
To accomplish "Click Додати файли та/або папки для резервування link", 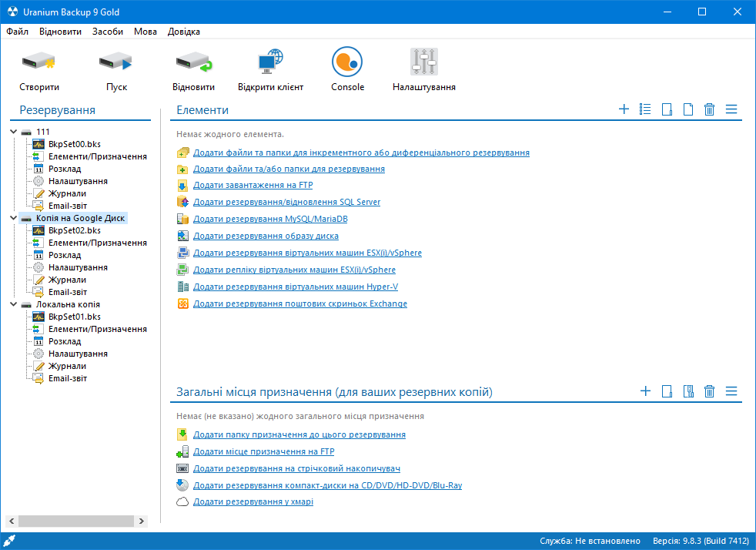I will click(x=289, y=169).
